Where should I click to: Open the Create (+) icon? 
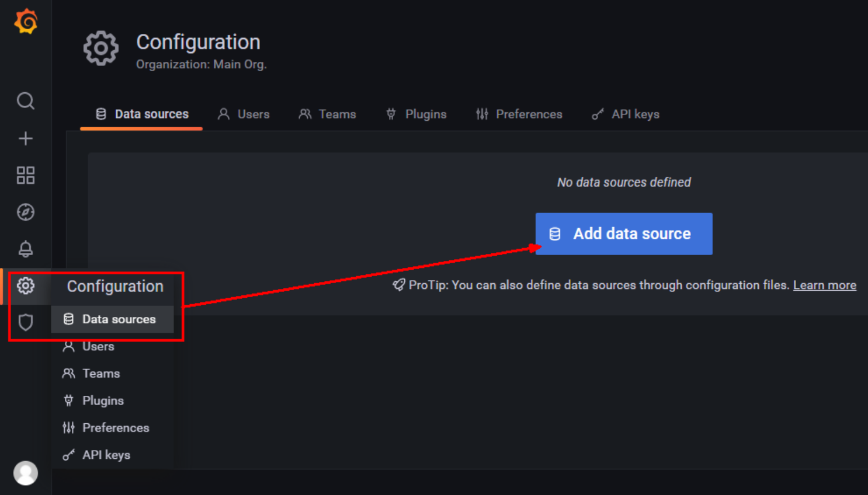tap(25, 138)
